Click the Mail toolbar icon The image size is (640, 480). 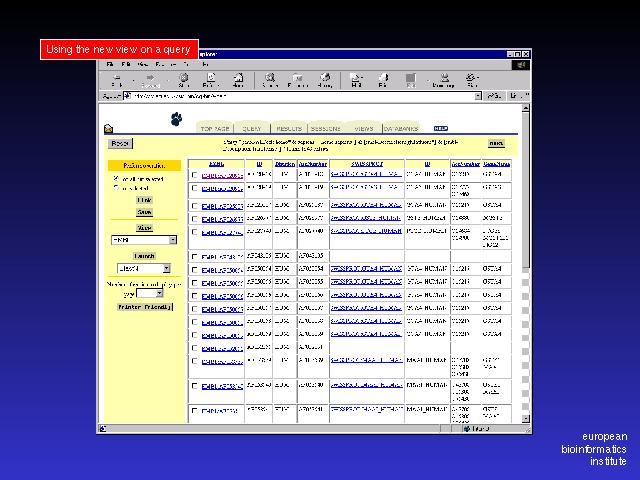coord(356,77)
